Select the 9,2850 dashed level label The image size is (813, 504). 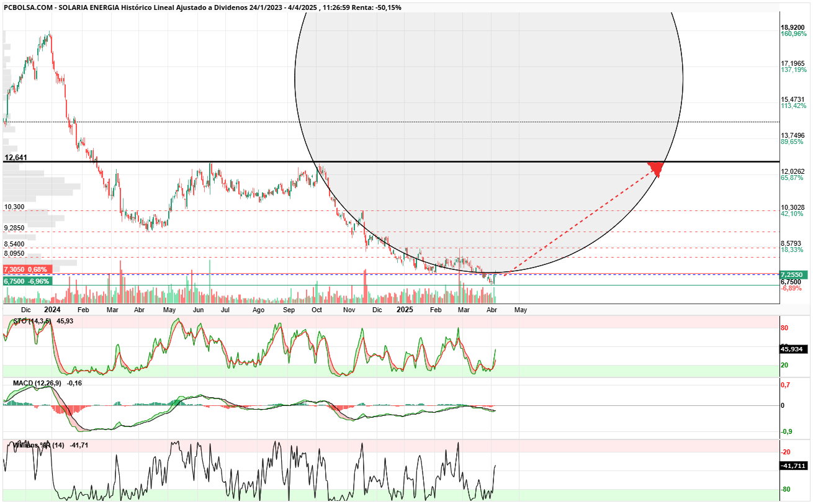(x=14, y=228)
